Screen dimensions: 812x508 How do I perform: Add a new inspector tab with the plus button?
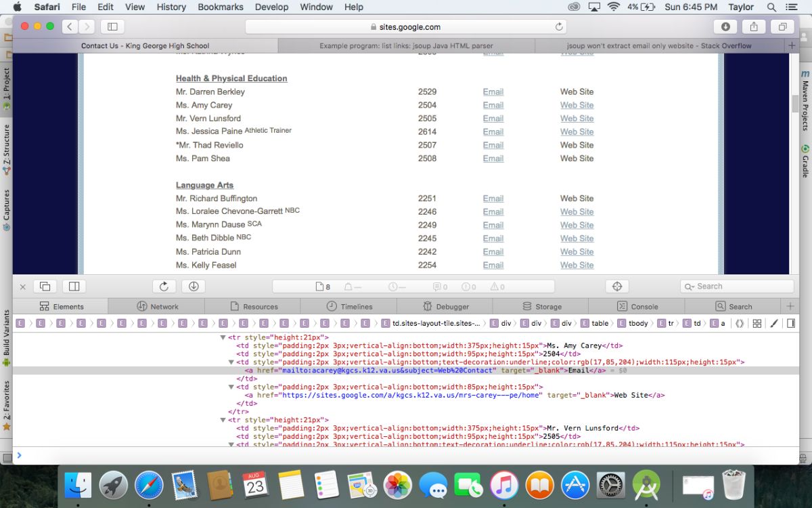tap(790, 306)
